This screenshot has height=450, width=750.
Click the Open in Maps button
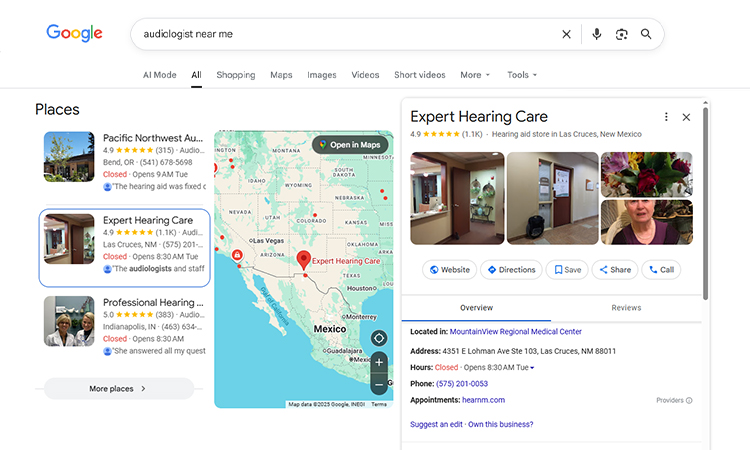[350, 144]
